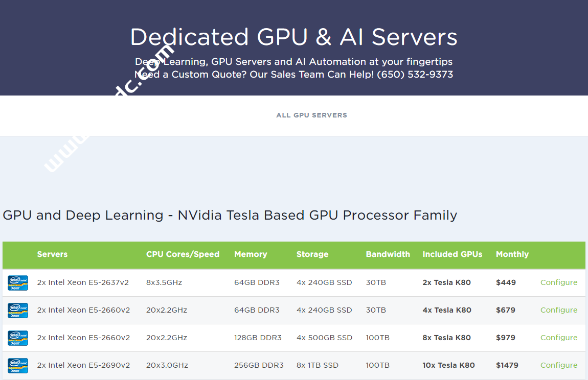Click the Intel Xeon icon in the 8x Tesla K80 row
The width and height of the screenshot is (588, 380).
(x=18, y=338)
